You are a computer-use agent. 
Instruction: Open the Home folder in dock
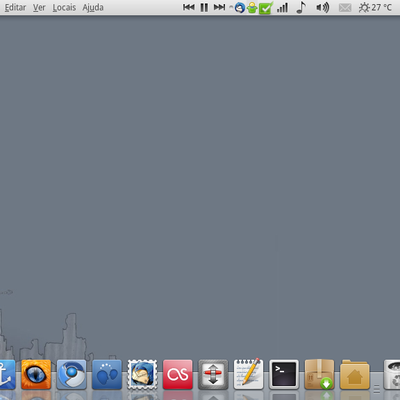click(355, 374)
